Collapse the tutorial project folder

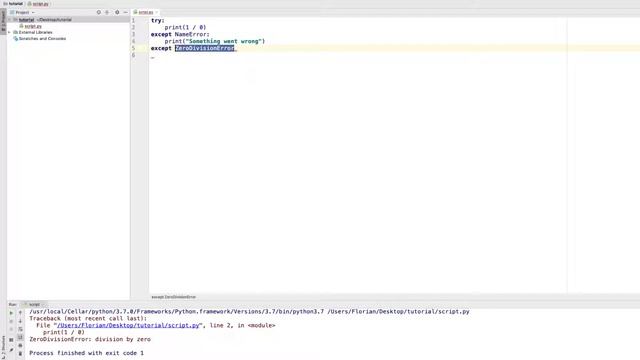10,20
